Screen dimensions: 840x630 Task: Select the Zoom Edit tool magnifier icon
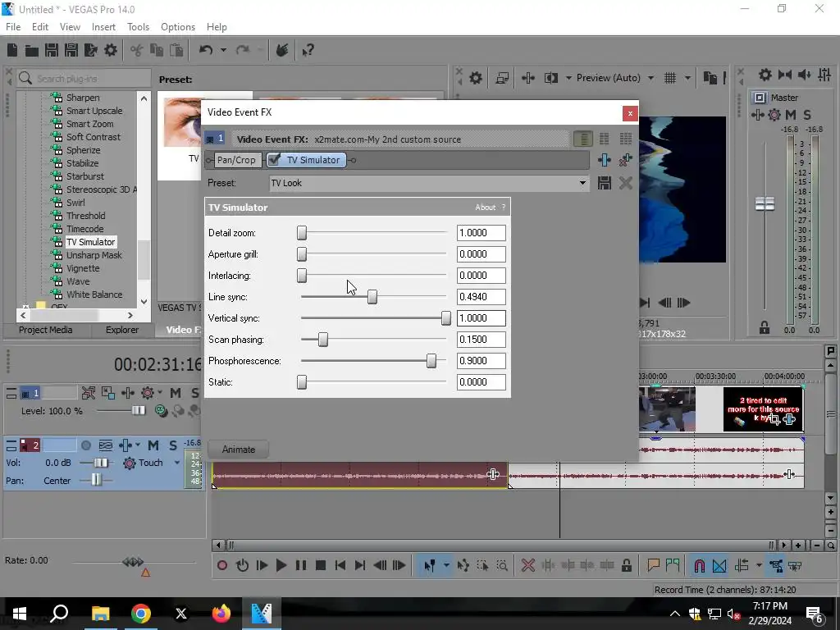pos(502,565)
